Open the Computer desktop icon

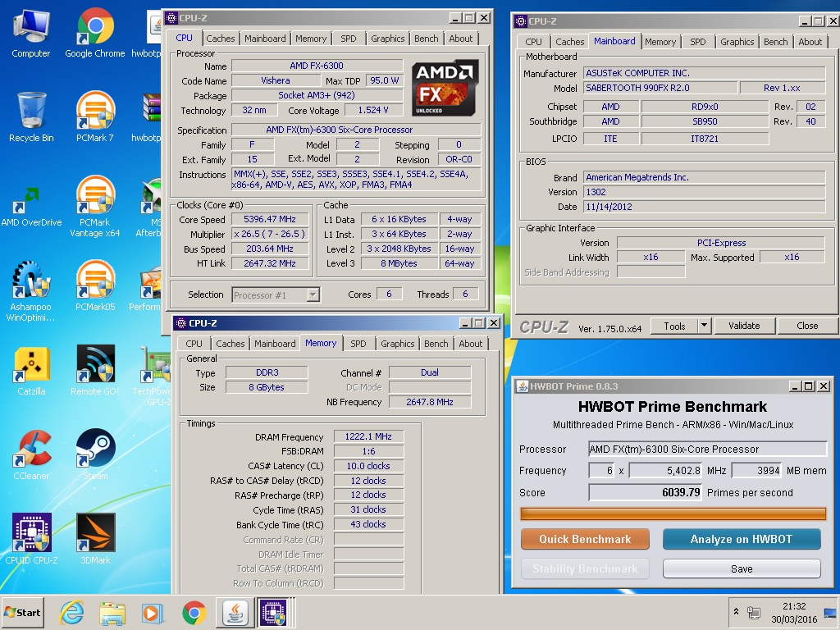pyautogui.click(x=31, y=33)
